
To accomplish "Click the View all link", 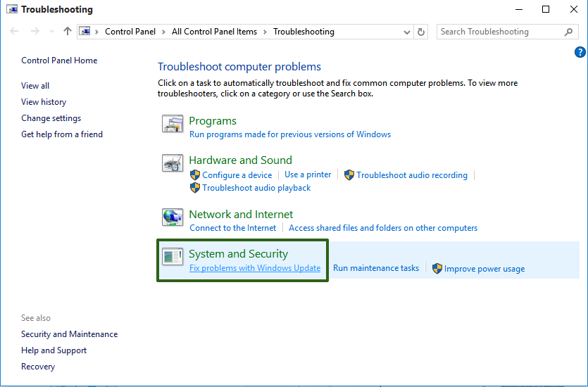I will click(35, 86).
